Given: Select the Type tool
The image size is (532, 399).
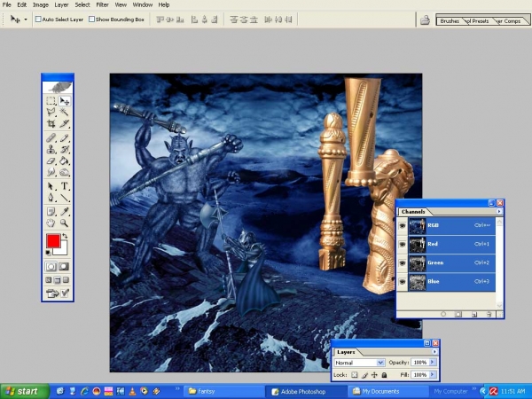Looking at the screenshot, I should click(x=64, y=186).
